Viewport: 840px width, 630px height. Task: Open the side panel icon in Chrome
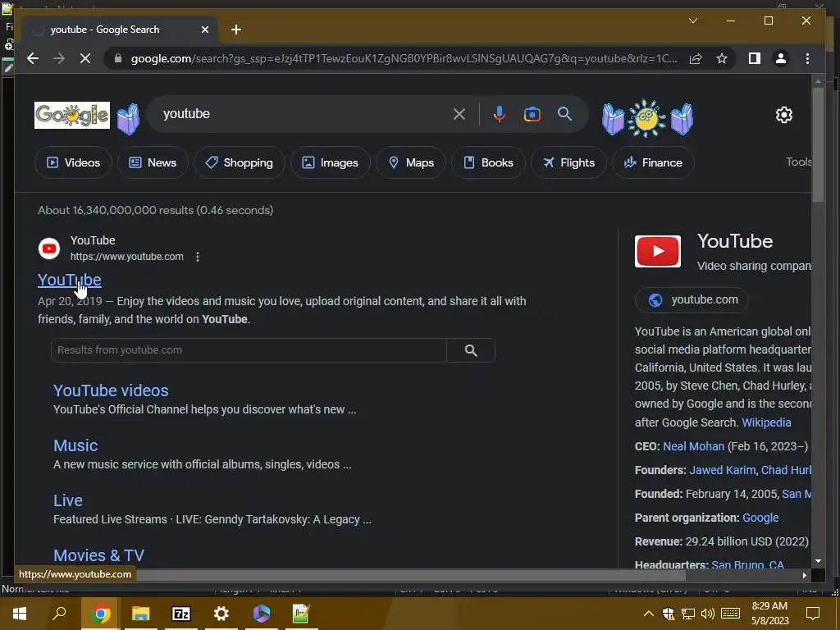[x=755, y=58]
